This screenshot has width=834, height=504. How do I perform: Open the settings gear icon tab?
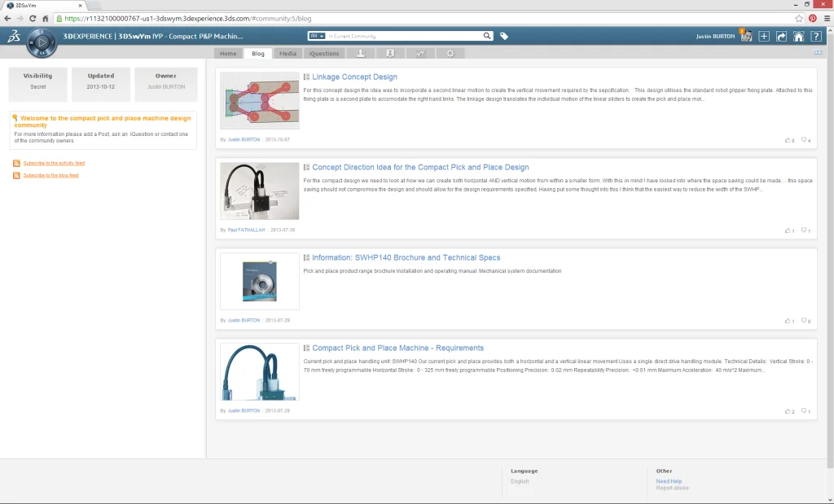pyautogui.click(x=450, y=53)
